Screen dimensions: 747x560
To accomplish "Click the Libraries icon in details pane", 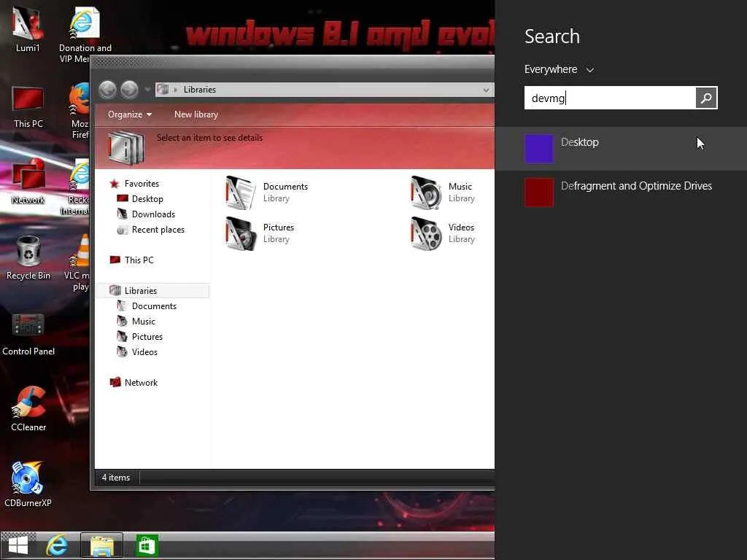I will pyautogui.click(x=125, y=148).
